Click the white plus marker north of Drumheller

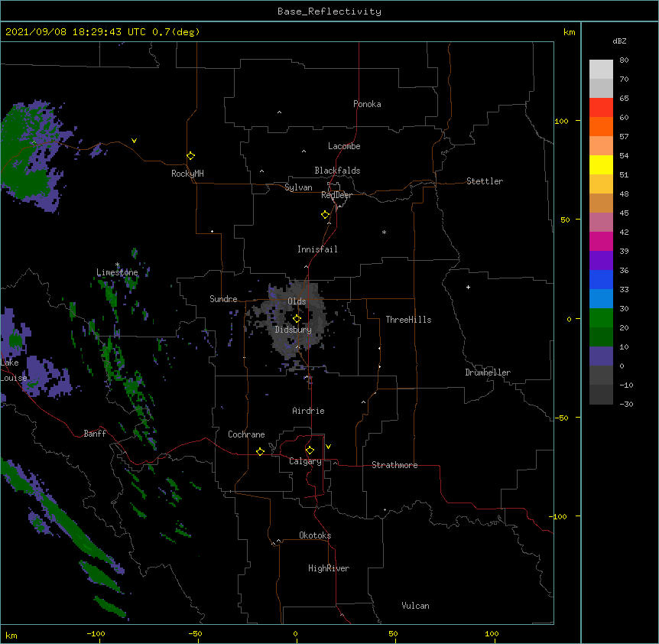(468, 287)
